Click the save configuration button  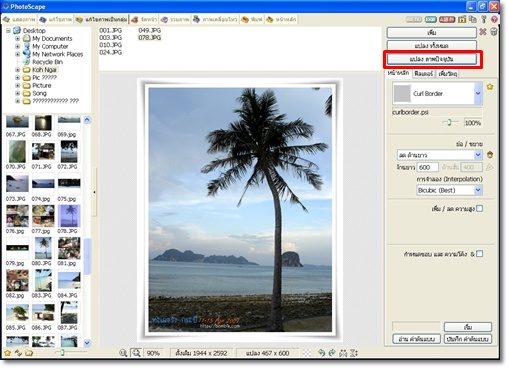click(468, 339)
